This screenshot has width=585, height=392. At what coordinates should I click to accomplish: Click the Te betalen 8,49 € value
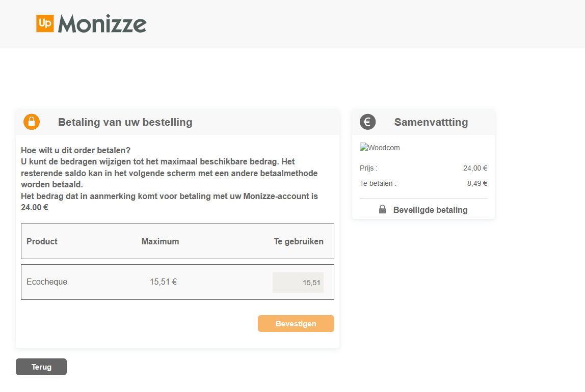(x=477, y=183)
